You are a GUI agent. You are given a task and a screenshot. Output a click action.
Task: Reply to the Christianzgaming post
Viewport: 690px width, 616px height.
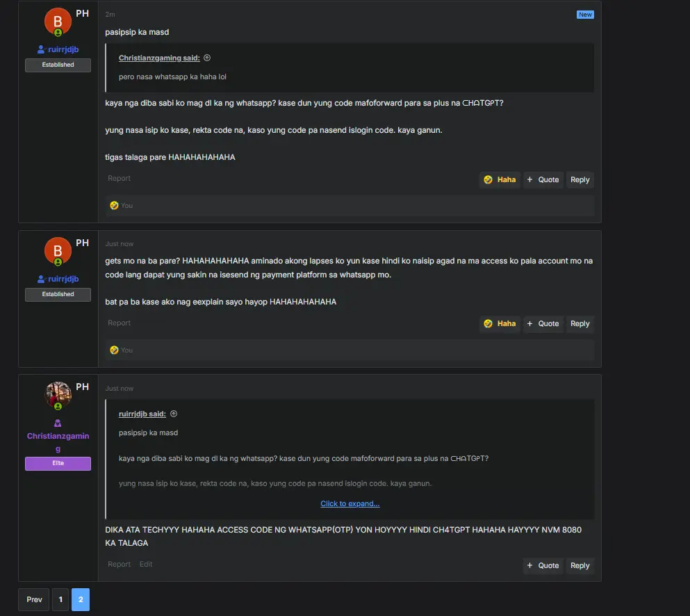[x=580, y=565]
